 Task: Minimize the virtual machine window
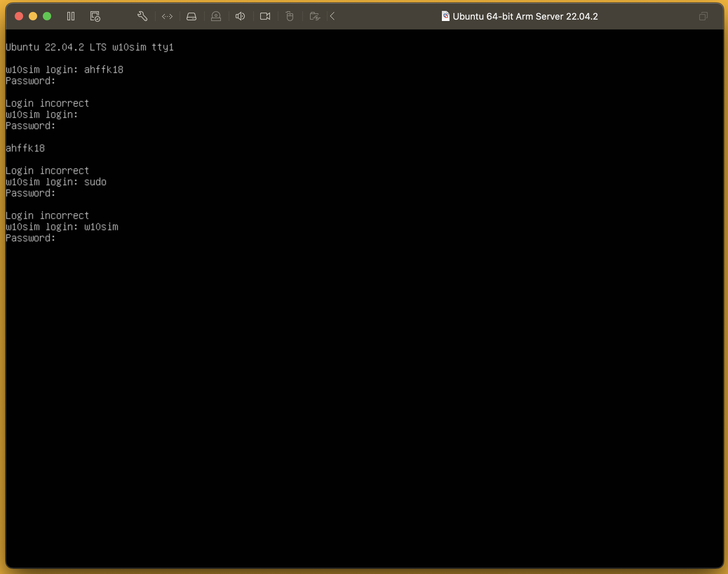click(x=33, y=16)
